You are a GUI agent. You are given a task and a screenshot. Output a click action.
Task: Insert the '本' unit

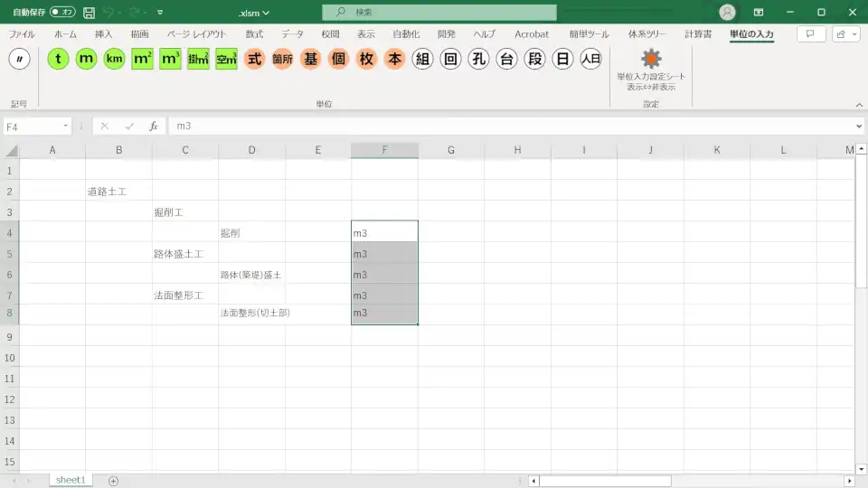[x=394, y=60]
